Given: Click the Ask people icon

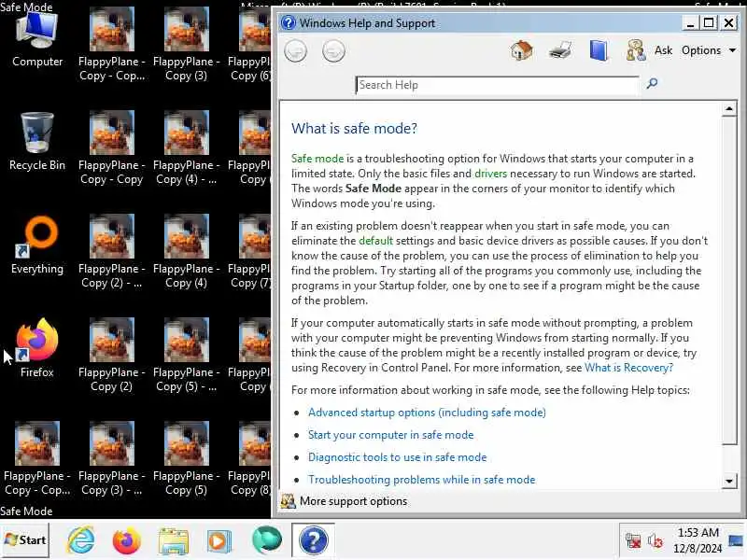Looking at the screenshot, I should 636,50.
